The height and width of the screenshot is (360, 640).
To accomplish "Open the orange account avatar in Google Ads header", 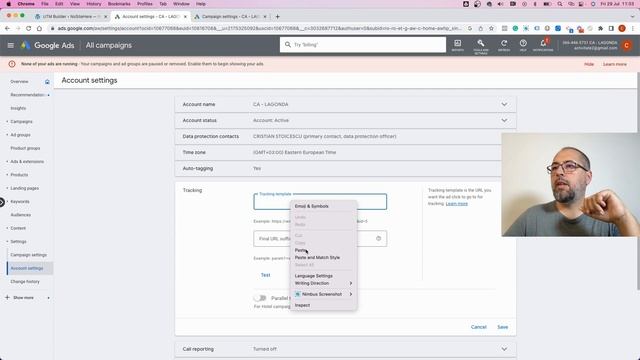I will click(x=627, y=45).
